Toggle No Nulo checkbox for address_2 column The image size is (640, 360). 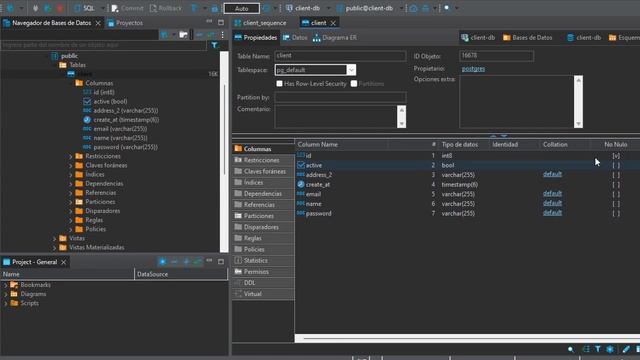pyautogui.click(x=616, y=175)
